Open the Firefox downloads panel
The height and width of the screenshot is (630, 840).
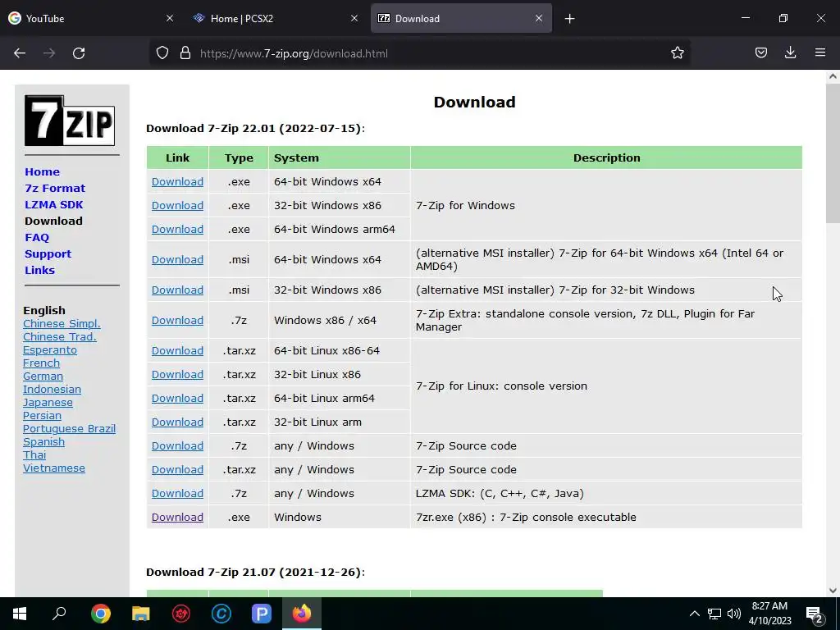(x=790, y=52)
